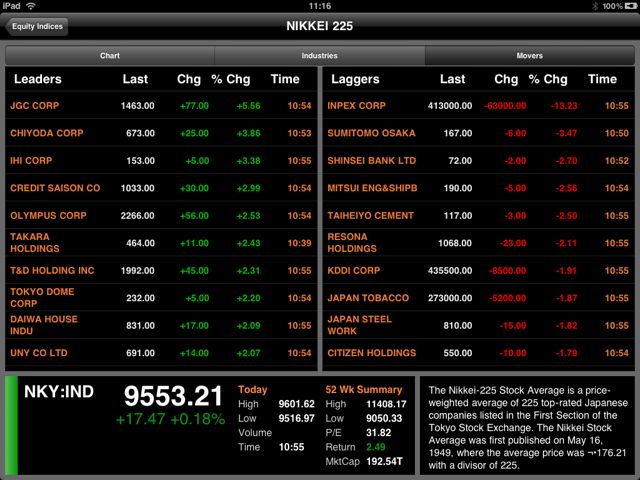Tap Time header in Leaders table
This screenshot has width=640, height=480.
click(x=285, y=79)
